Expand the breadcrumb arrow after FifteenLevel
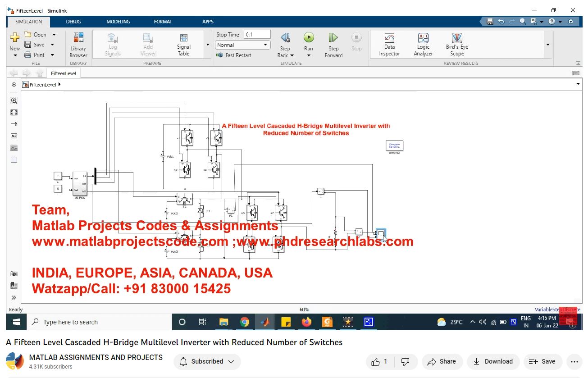The width and height of the screenshot is (588, 378). [x=59, y=84]
